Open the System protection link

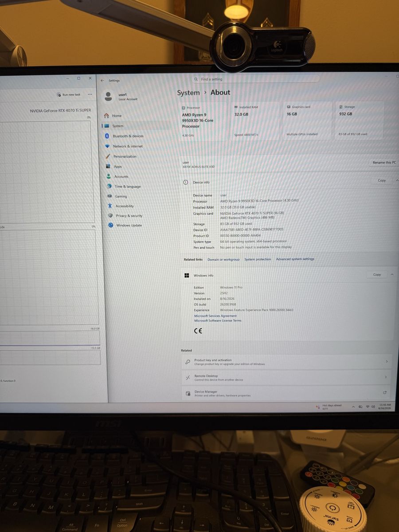258,259
